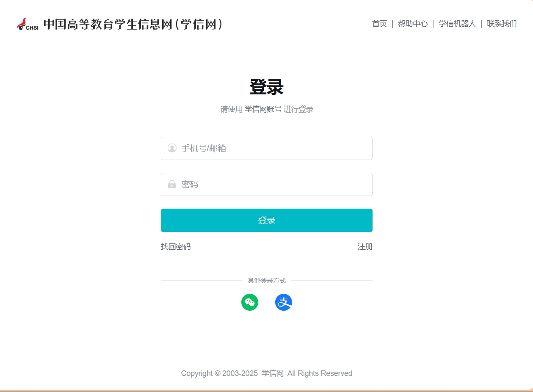
Task: Go to 首页 in top navigation
Action: pyautogui.click(x=379, y=24)
